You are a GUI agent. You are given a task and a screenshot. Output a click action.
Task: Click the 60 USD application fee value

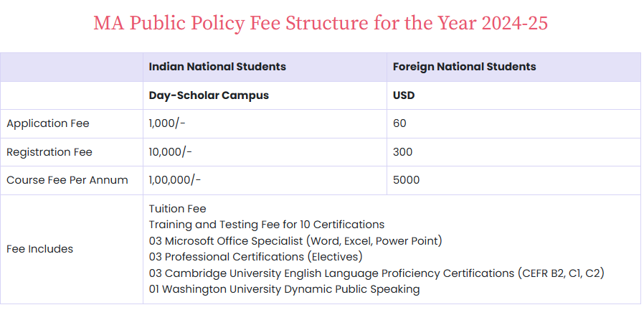[x=399, y=123]
